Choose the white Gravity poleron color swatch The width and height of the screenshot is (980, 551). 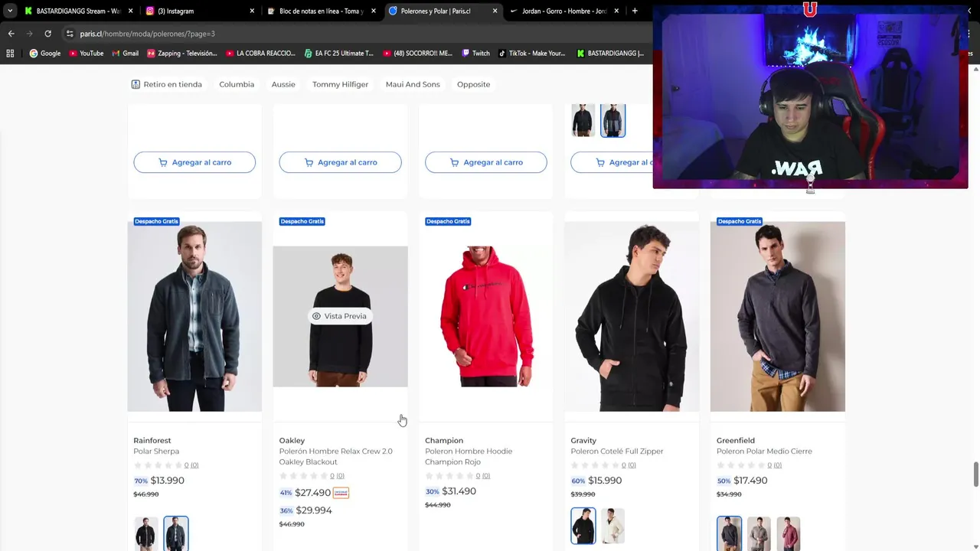coord(612,526)
